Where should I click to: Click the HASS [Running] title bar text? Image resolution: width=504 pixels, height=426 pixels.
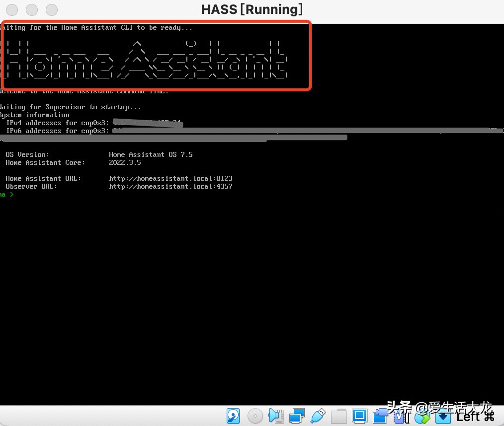click(x=252, y=9)
